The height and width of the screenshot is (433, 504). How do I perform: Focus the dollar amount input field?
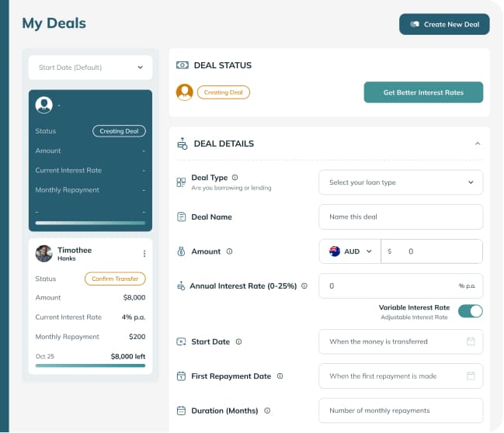[x=432, y=251]
